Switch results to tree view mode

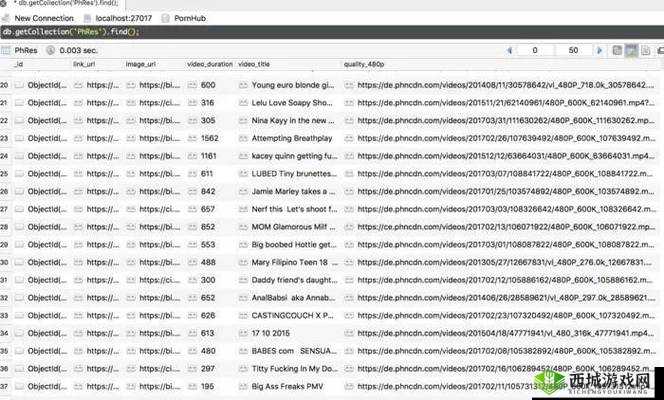[x=618, y=49]
